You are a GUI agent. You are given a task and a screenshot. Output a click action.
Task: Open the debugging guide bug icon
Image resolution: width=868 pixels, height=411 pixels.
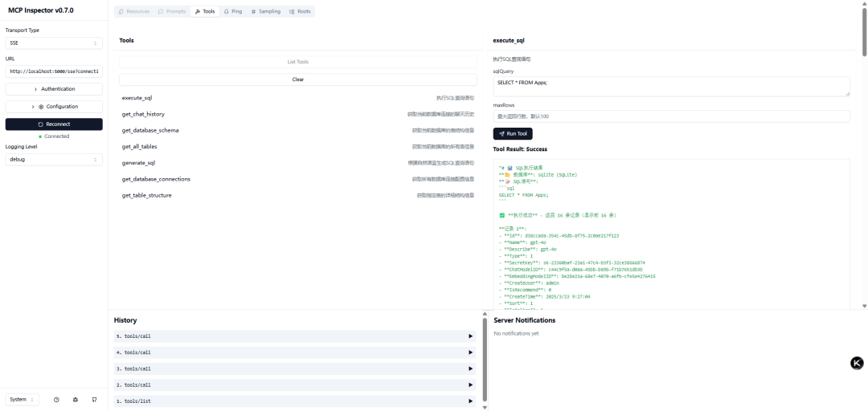76,400
